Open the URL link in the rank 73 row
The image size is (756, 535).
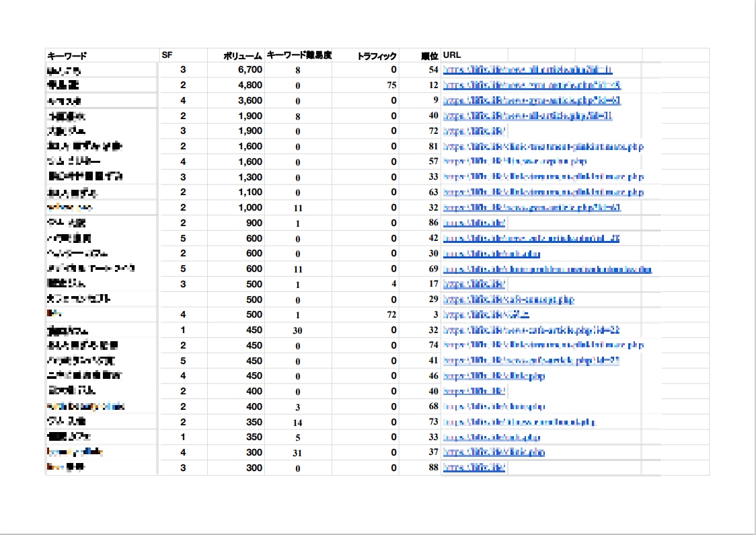pos(519,422)
